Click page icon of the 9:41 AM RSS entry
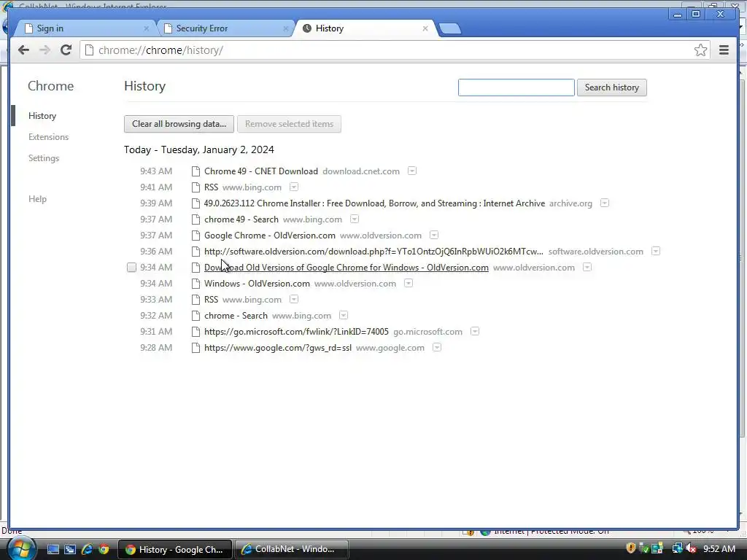 (196, 187)
